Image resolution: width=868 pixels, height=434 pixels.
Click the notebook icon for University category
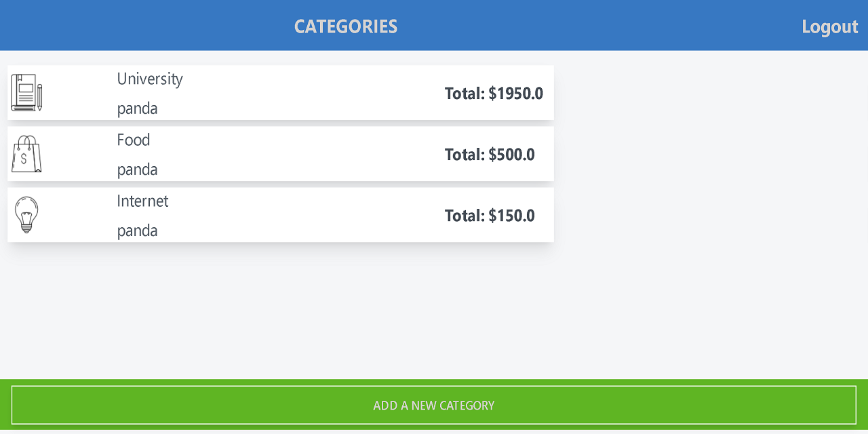(x=24, y=92)
